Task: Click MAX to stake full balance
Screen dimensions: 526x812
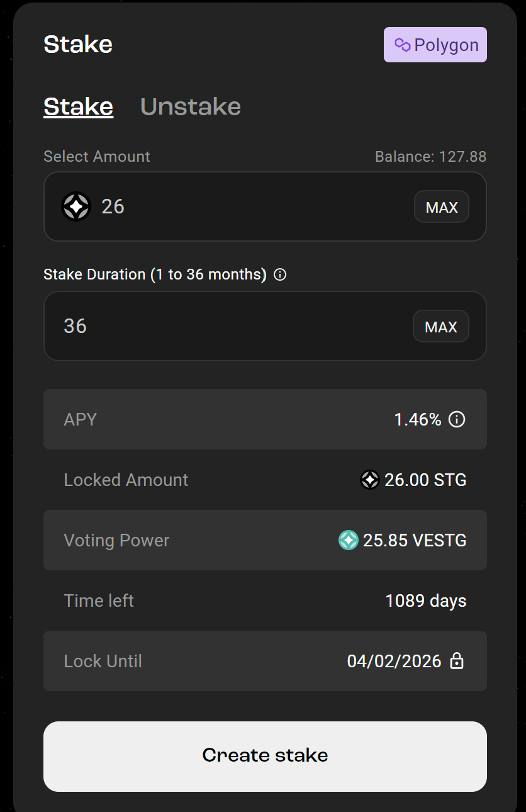Action: tap(441, 206)
